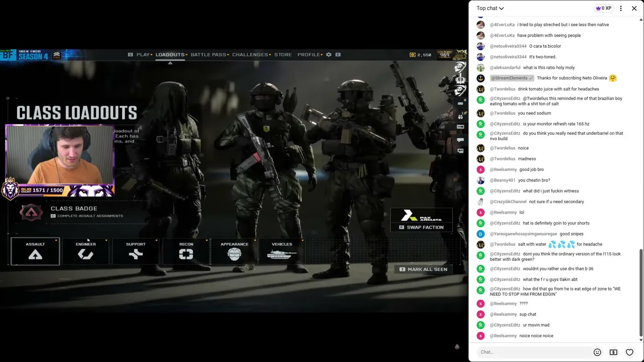Click the Pax Armata faction logo
The image size is (644, 362).
(422, 216)
